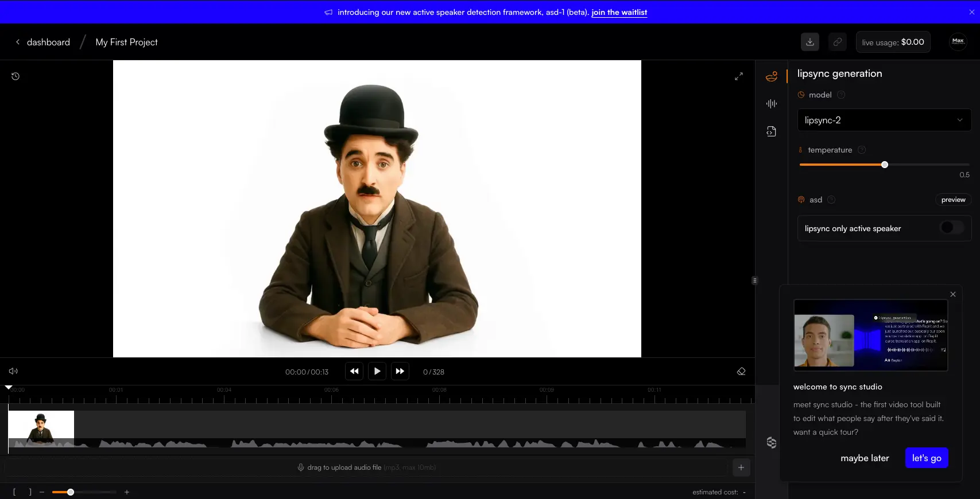Close the announcement banner

(971, 12)
